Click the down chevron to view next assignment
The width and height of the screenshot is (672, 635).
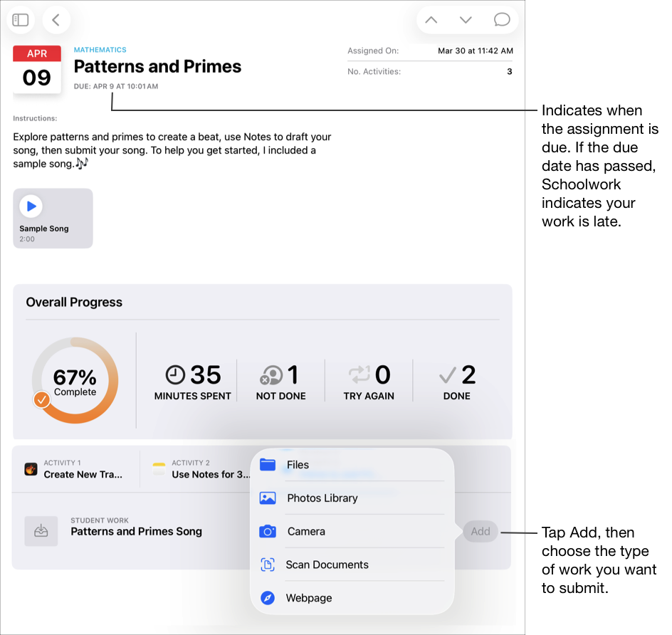tap(466, 19)
